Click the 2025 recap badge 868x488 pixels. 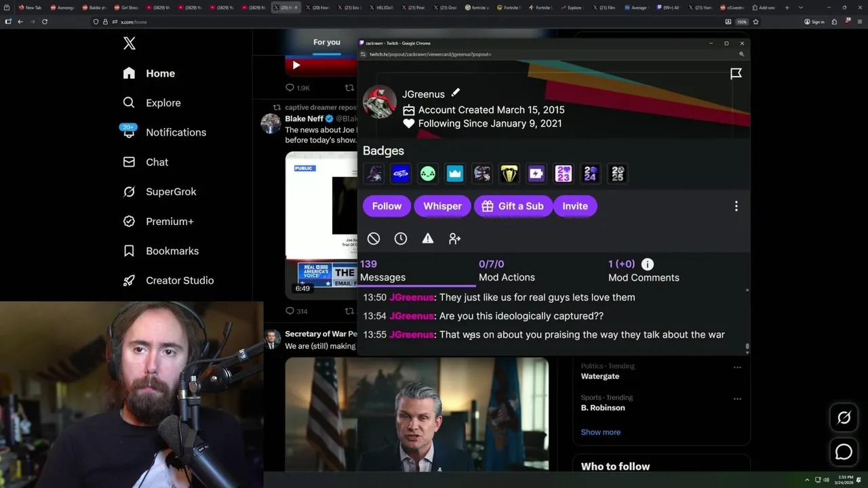pyautogui.click(x=618, y=174)
